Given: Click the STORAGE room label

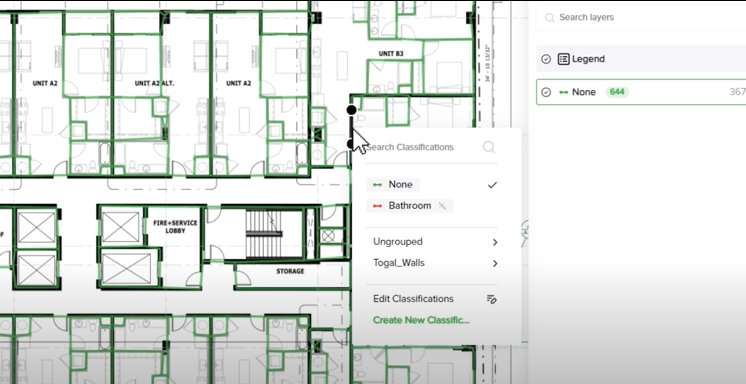Looking at the screenshot, I should (x=290, y=271).
